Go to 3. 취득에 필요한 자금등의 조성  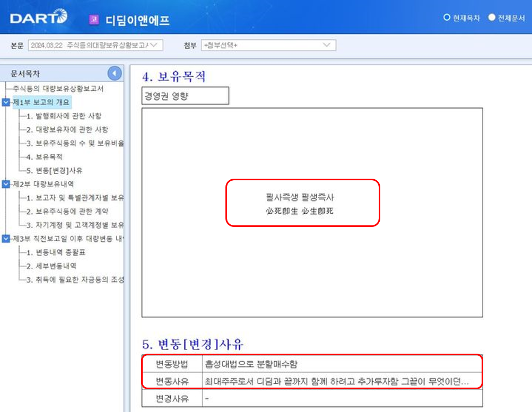tap(75, 279)
